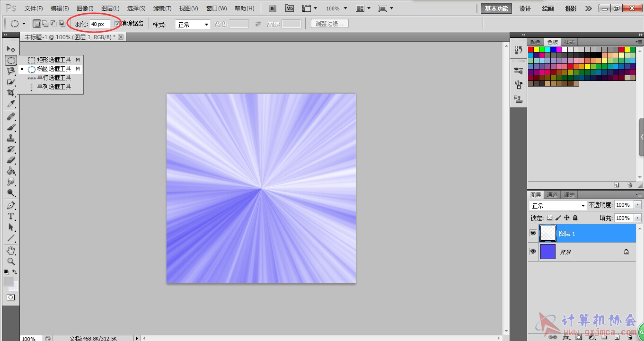The width and height of the screenshot is (644, 341).
Task: Open layer blend mode 正常 dropdown
Action: click(558, 206)
